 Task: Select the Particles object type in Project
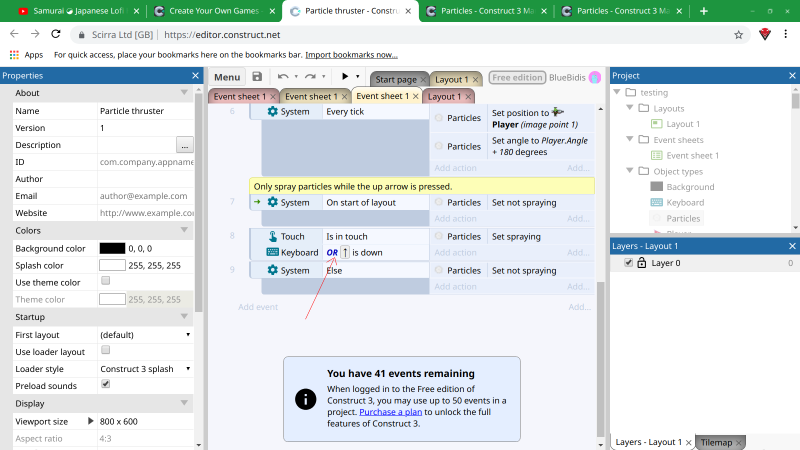(x=676, y=218)
